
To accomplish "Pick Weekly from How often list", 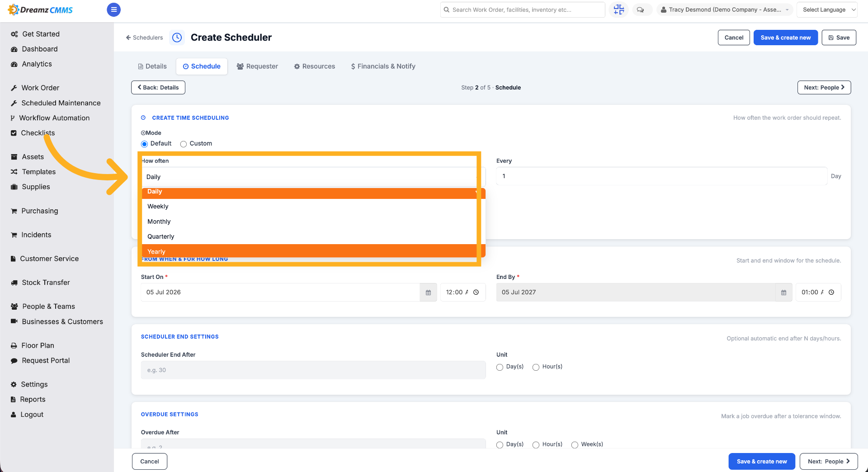I will point(313,207).
